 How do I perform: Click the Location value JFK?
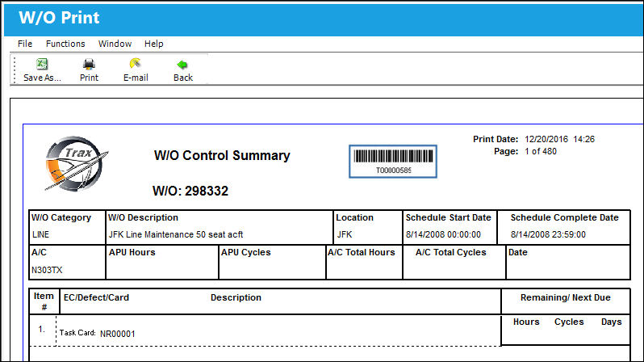pos(345,234)
